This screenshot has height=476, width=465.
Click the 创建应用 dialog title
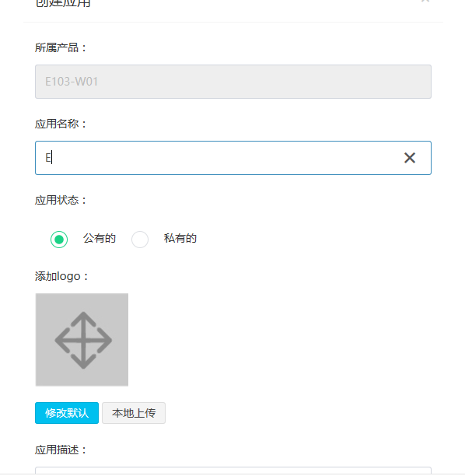coord(63,3)
